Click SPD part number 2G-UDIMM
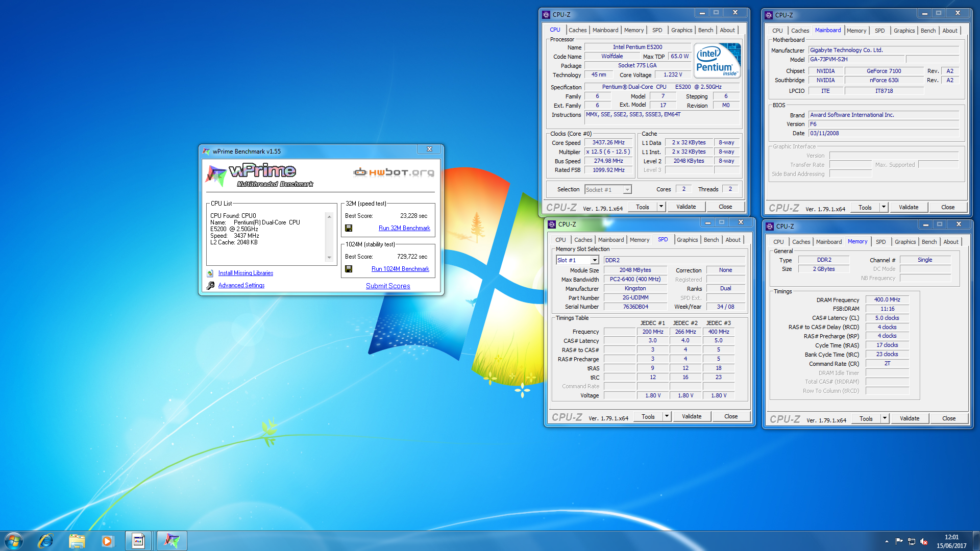Viewport: 980px width, 551px height. pyautogui.click(x=635, y=298)
